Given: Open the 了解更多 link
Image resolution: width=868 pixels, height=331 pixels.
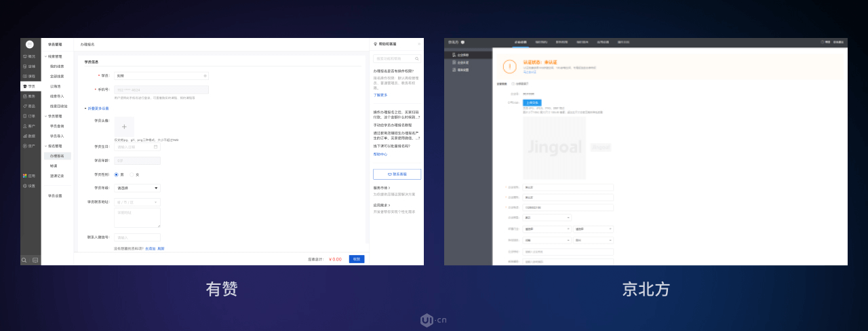Looking at the screenshot, I should pos(380,95).
